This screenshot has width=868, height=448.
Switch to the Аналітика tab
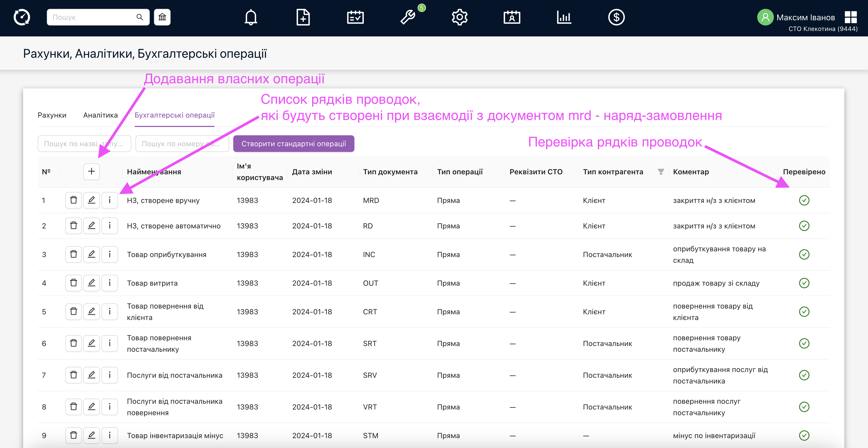[x=100, y=115]
